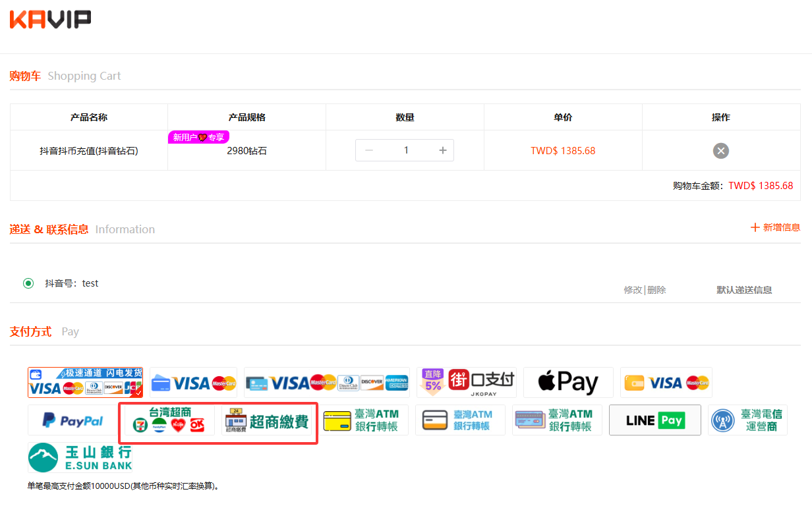
Task: Click the 新增信息 add information link
Action: (775, 227)
